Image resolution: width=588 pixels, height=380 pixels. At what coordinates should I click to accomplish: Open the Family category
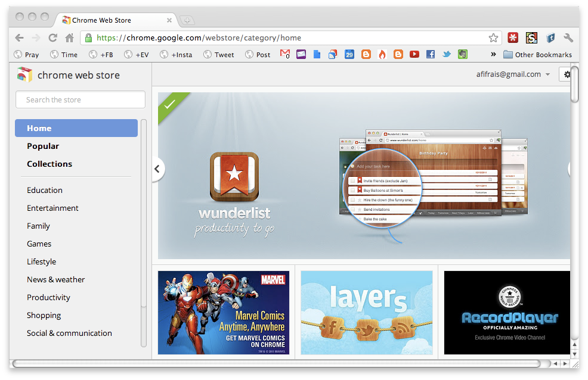pos(38,226)
